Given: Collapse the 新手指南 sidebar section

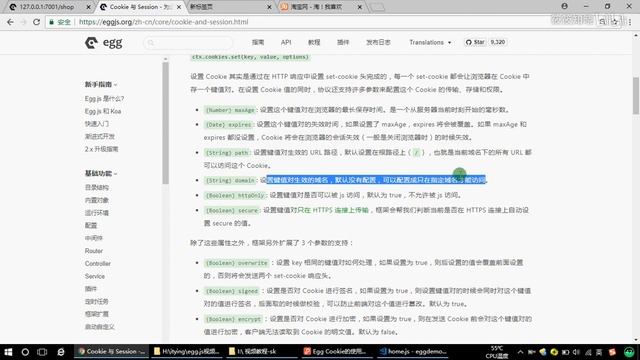Looking at the screenshot, I should point(101,84).
